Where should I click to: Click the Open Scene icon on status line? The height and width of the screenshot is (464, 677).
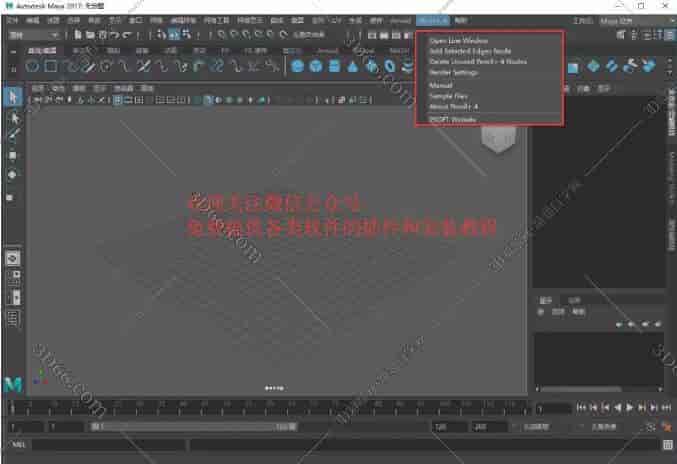tap(90, 35)
